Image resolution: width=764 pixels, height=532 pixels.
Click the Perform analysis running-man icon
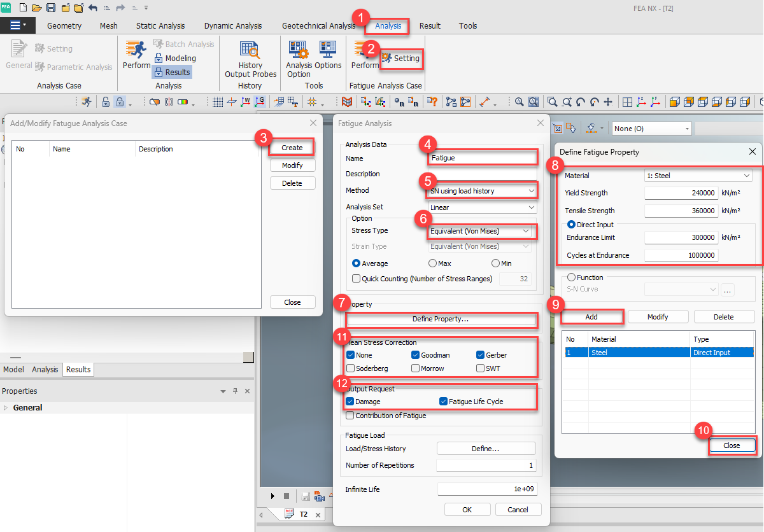136,50
